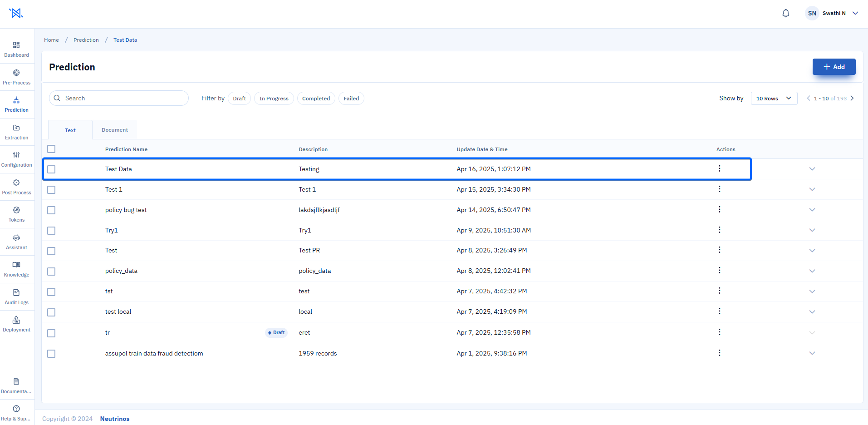The height and width of the screenshot is (425, 868).
Task: Check the Test Data row checkbox
Action: point(51,169)
